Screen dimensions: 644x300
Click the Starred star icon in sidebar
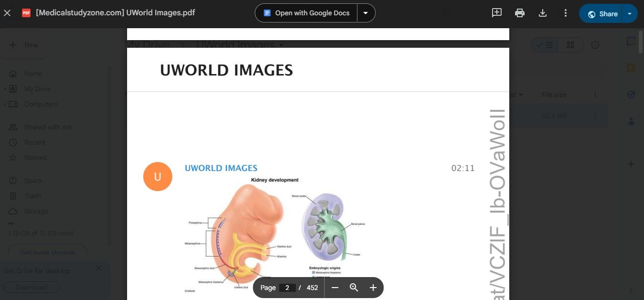13,158
